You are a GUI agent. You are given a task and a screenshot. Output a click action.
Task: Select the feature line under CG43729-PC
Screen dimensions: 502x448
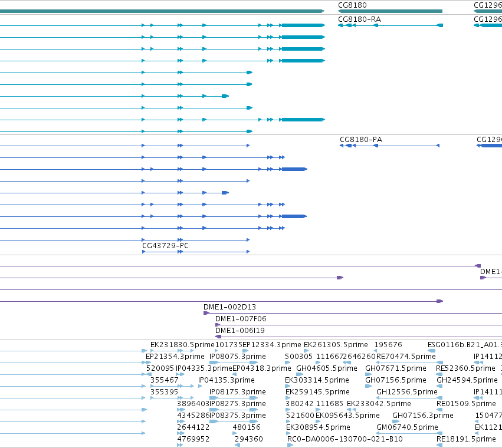pyautogui.click(x=196, y=252)
